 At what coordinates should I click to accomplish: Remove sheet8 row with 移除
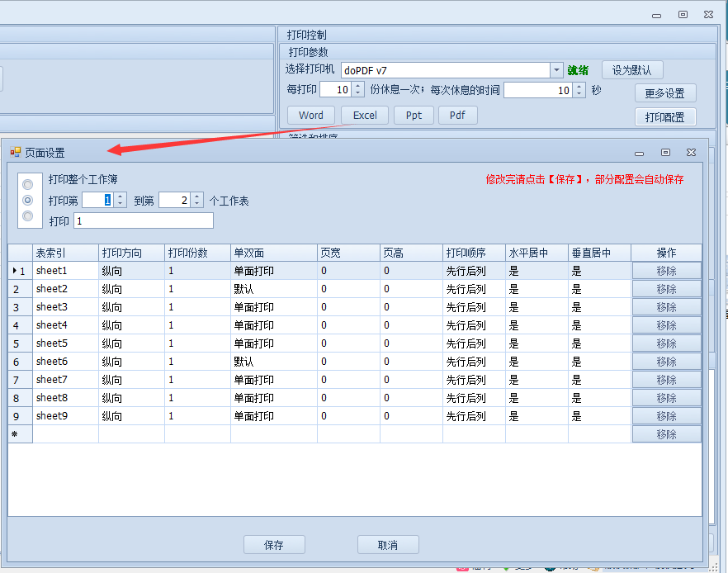[x=666, y=397]
